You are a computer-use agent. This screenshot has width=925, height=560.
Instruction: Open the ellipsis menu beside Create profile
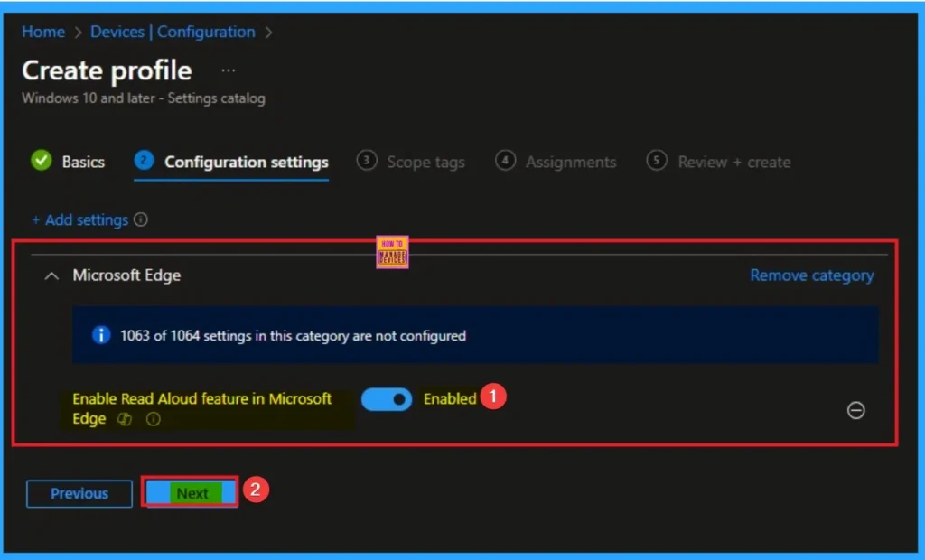(229, 70)
